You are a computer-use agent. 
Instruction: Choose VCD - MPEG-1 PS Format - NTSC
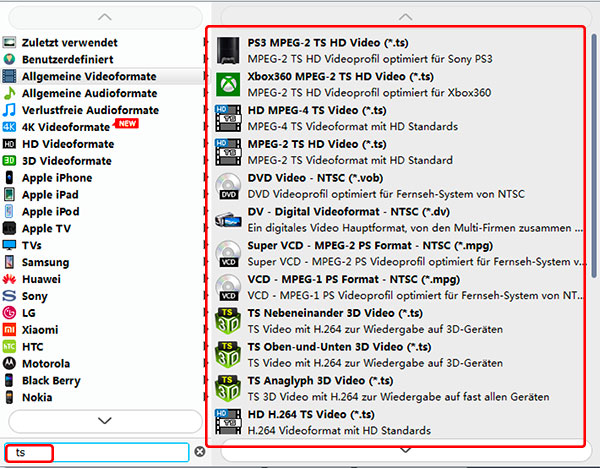(x=398, y=287)
